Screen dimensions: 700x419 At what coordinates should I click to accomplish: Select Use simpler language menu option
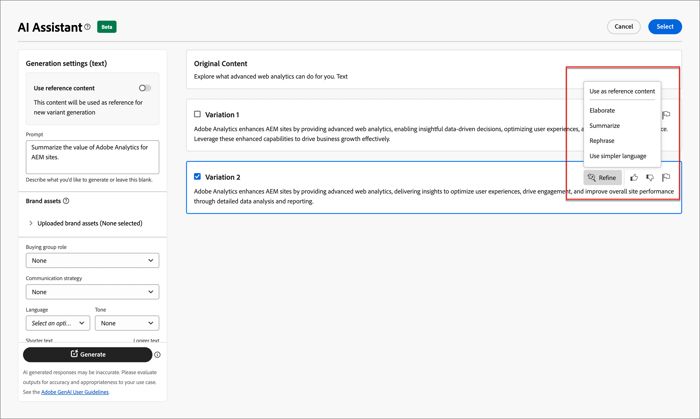[x=618, y=156]
